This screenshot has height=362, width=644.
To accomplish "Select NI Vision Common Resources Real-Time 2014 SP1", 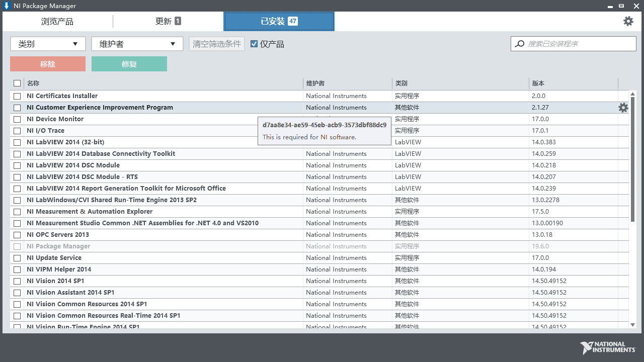I will tap(319, 316).
